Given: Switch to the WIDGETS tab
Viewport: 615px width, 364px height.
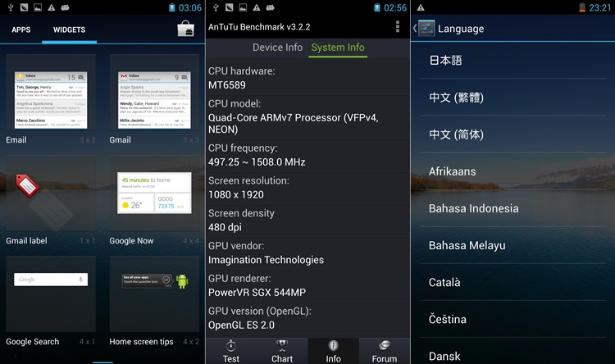Looking at the screenshot, I should pos(69,30).
